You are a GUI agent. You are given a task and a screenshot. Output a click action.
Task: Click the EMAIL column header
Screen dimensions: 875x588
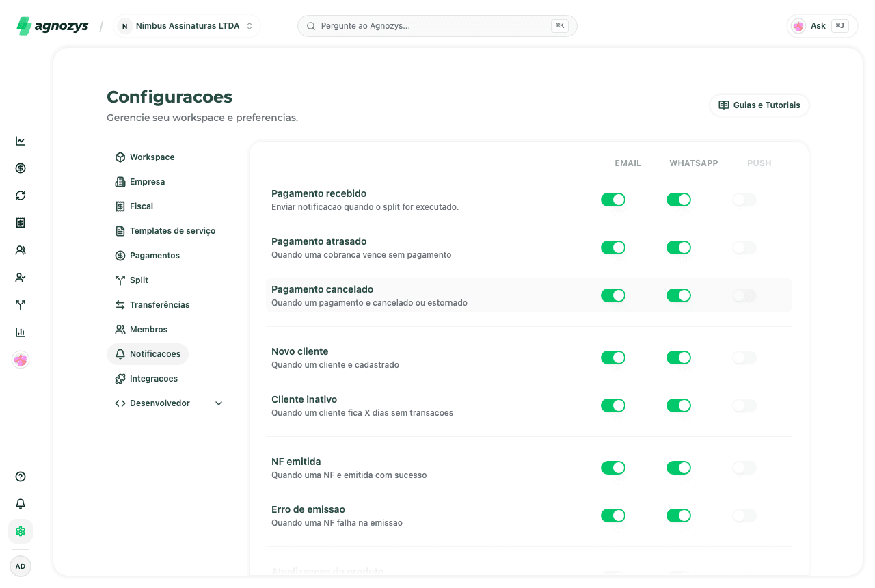coord(628,163)
